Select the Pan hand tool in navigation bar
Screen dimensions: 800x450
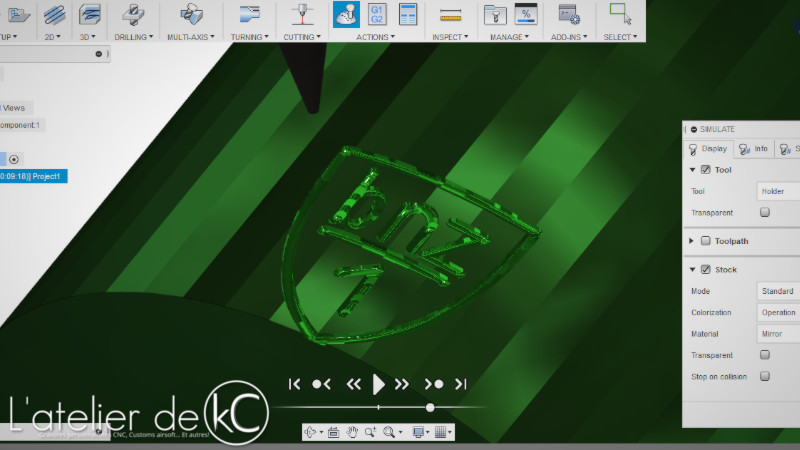click(352, 432)
